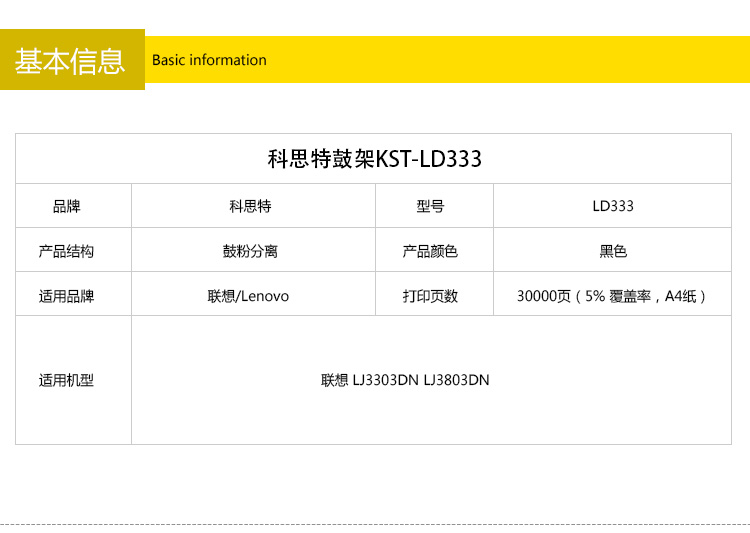
Task: Click the 基本信息 header block
Action: [x=72, y=59]
